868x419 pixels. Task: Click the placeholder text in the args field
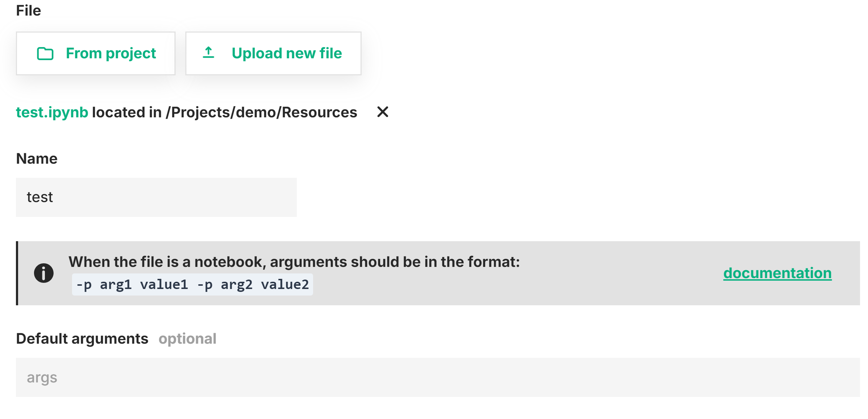point(42,377)
